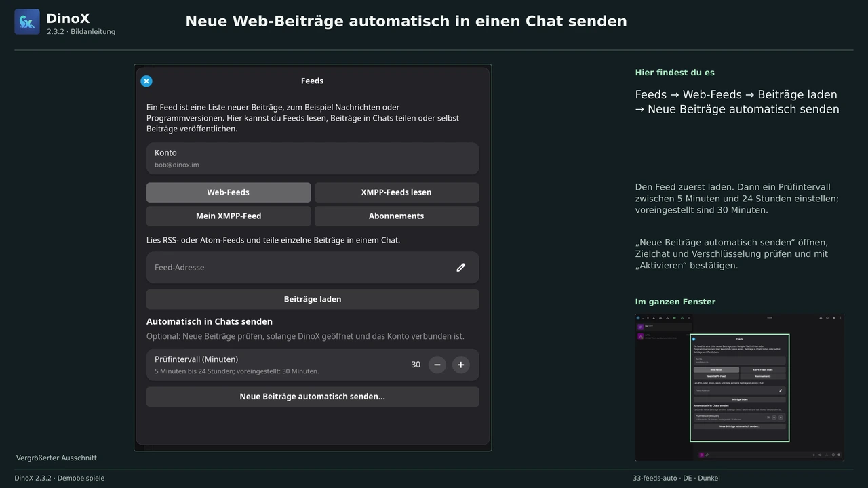Increase the Prüfintervall with the plus button
868x488 pixels.
point(460,365)
